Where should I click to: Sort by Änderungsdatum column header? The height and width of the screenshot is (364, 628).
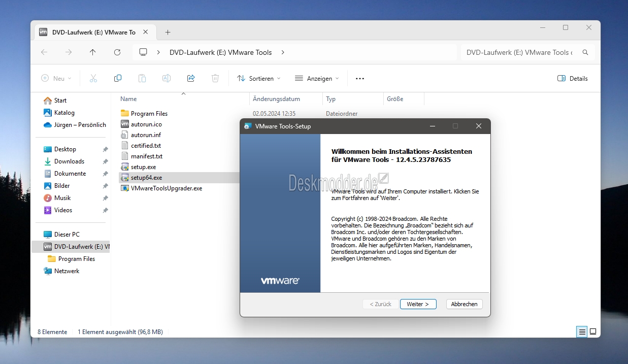click(276, 99)
